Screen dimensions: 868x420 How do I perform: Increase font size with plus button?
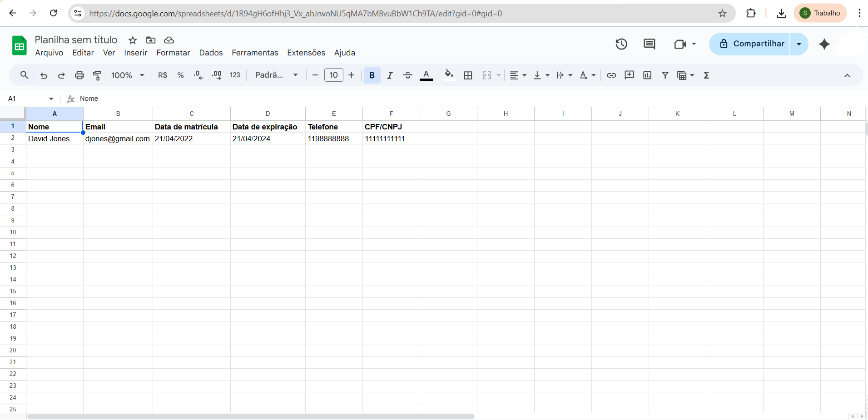(352, 75)
